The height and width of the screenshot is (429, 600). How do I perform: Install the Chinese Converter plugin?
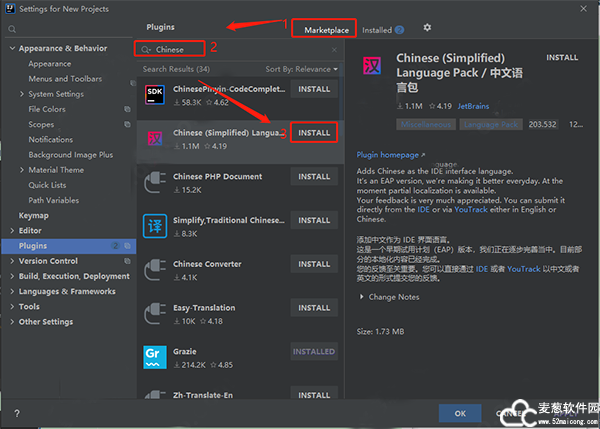[x=313, y=265]
